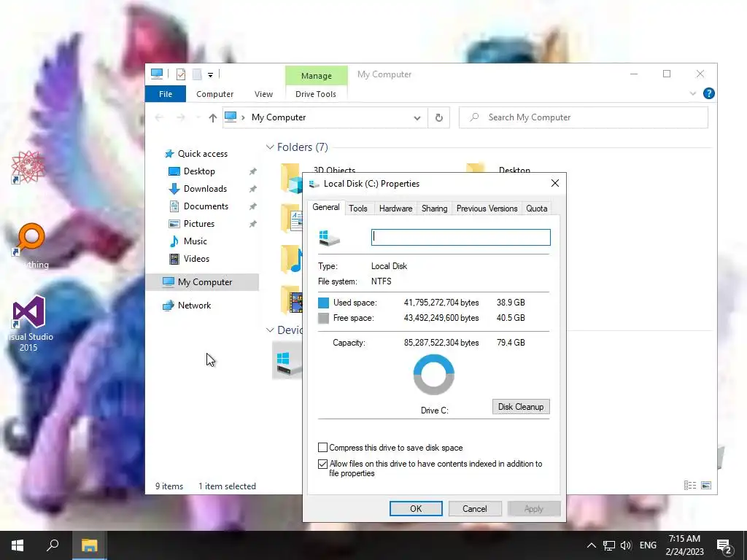The image size is (747, 560).
Task: Switch to the Tools tab in Properties
Action: [357, 209]
